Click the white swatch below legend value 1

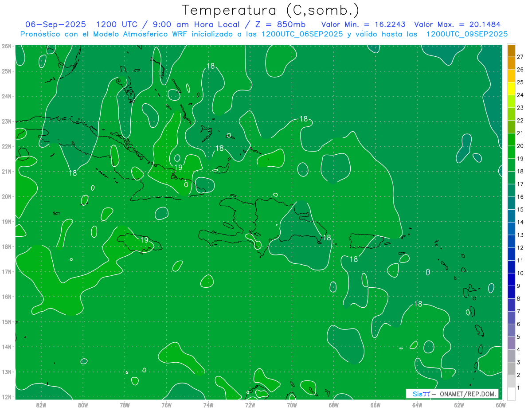[x=511, y=394]
